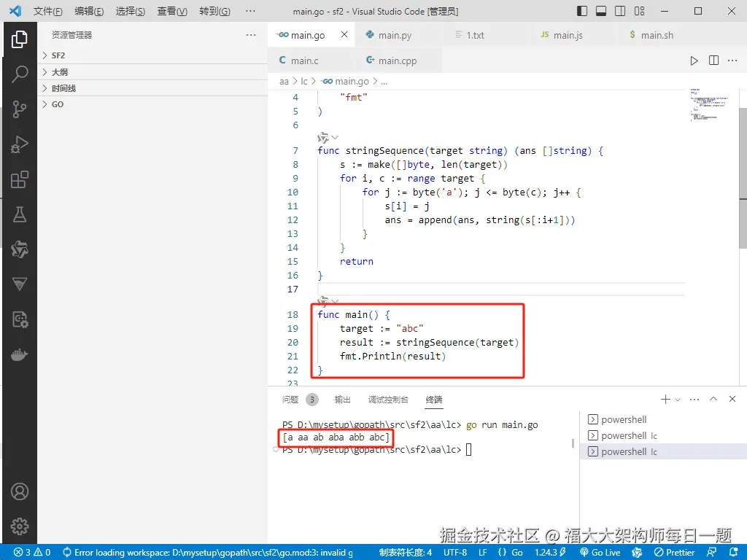
Task: Toggle primary side bar layout button
Action: 582,11
